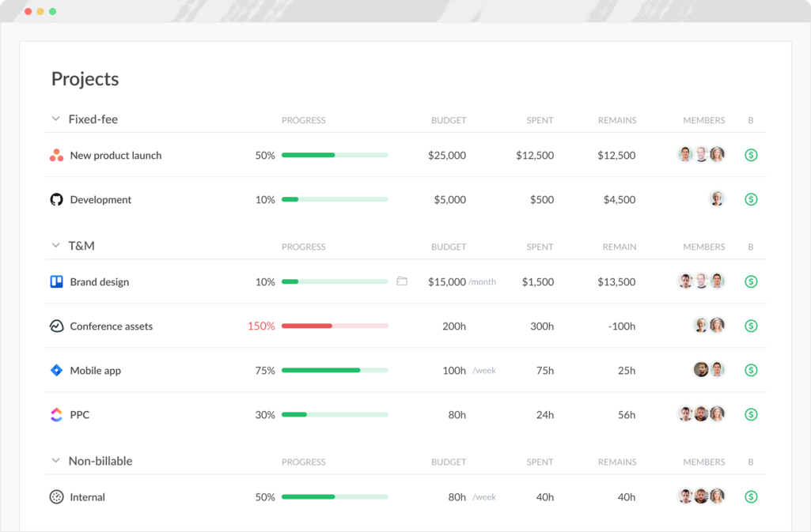Screen dimensions: 811x532
Task: Click the ClickUp icon next to PPC
Action: 55,414
